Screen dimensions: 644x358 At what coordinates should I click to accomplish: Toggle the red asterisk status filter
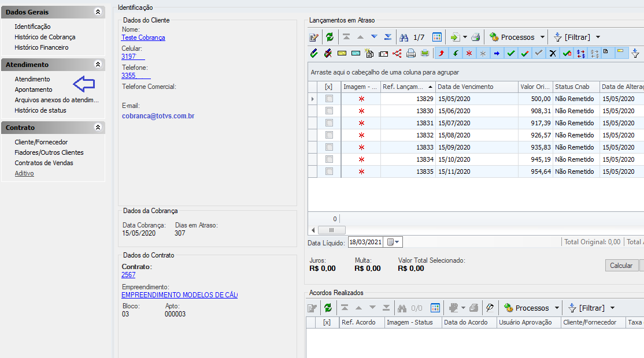pos(469,53)
